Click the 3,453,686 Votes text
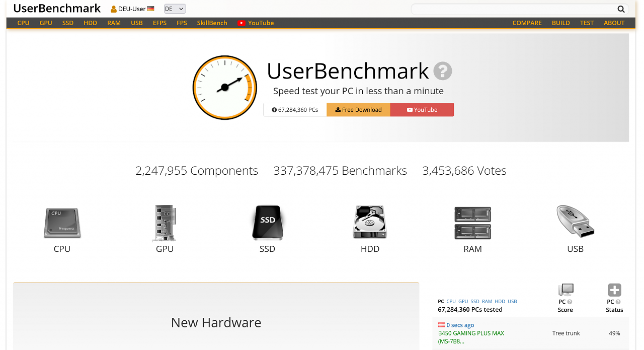This screenshot has height=350, width=644. click(x=464, y=171)
